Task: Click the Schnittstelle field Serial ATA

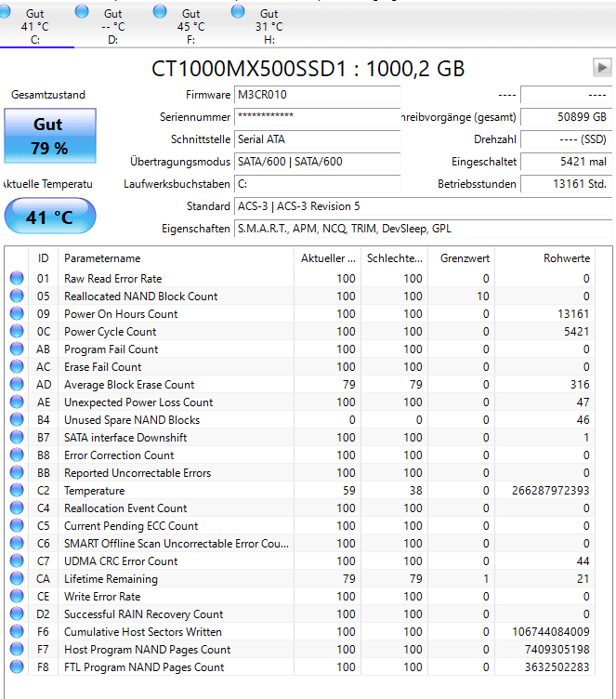Action: 318,139
